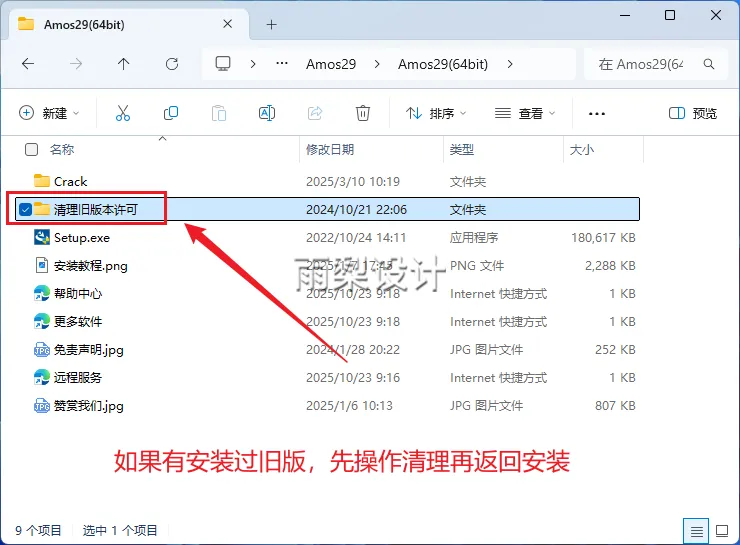
Task: Sort by the 修改日期 column header
Action: 330,150
